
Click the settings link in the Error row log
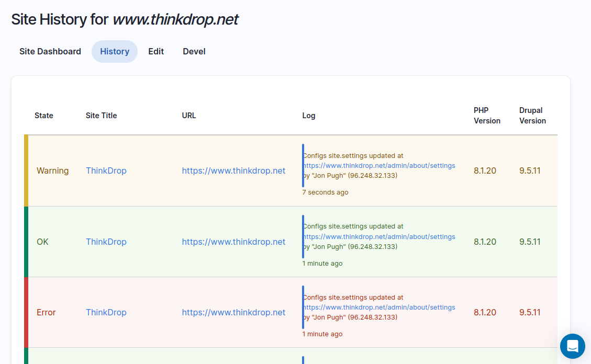pyautogui.click(x=380, y=307)
